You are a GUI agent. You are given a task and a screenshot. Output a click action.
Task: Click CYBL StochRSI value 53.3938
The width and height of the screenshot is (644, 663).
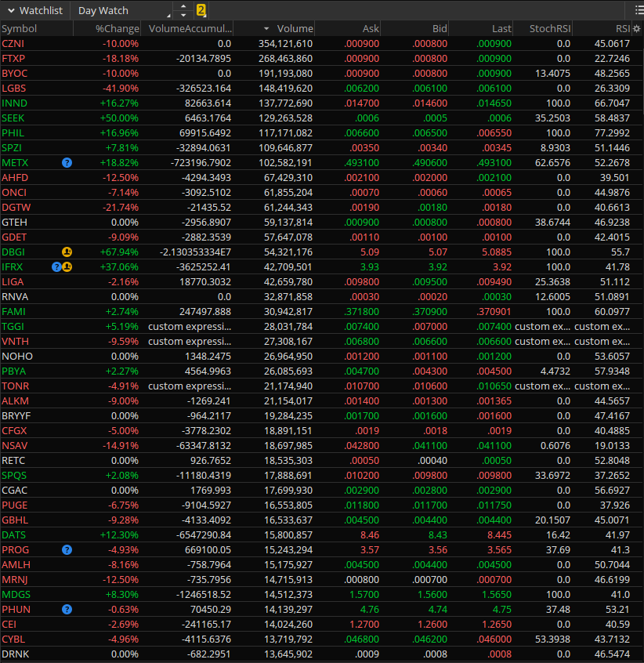(552, 639)
